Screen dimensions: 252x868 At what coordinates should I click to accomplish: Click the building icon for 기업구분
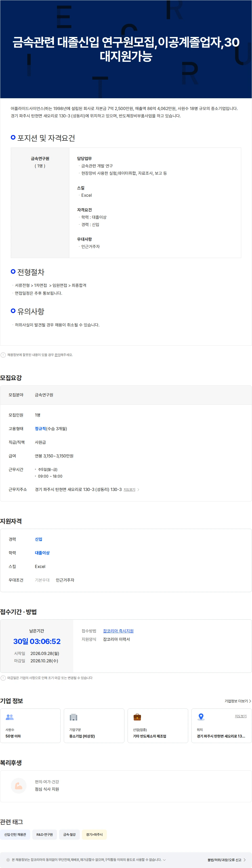click(73, 717)
